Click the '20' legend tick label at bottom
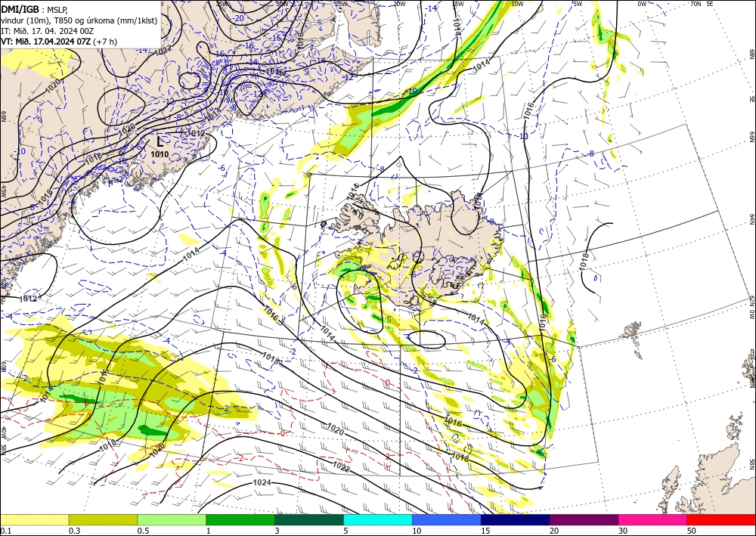The width and height of the screenshot is (756, 536). [554, 531]
